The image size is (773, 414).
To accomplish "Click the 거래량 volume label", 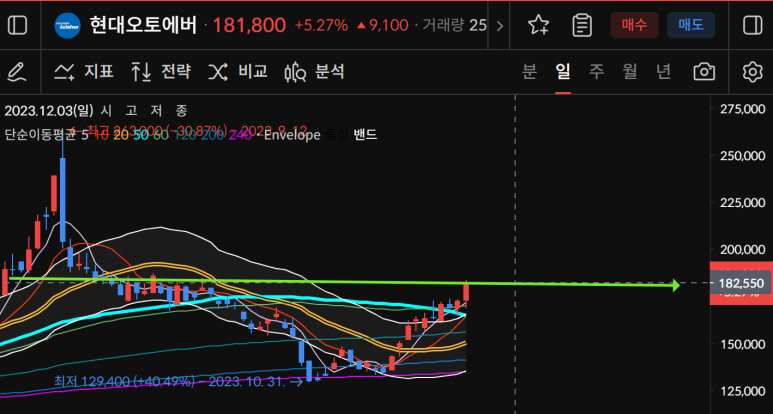I will coord(443,26).
